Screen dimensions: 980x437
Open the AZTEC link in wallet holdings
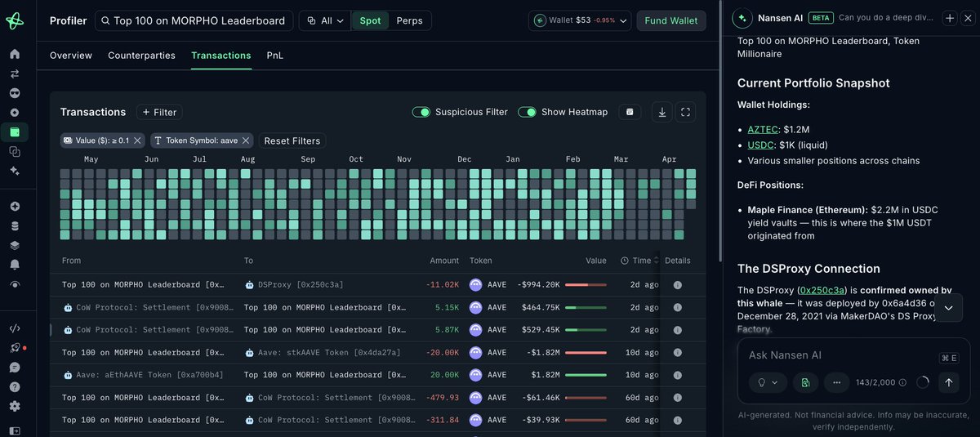764,129
